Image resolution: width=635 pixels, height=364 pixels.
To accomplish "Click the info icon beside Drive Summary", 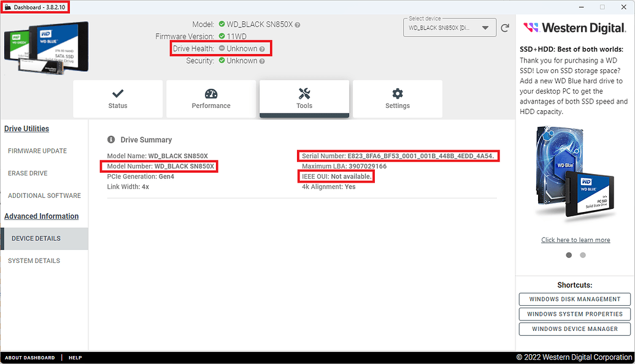I will coord(110,139).
